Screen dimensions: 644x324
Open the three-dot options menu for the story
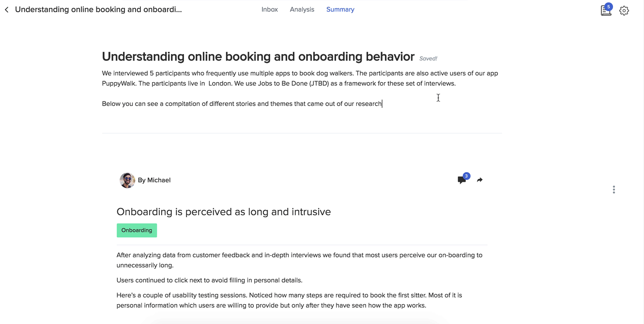coord(614,190)
